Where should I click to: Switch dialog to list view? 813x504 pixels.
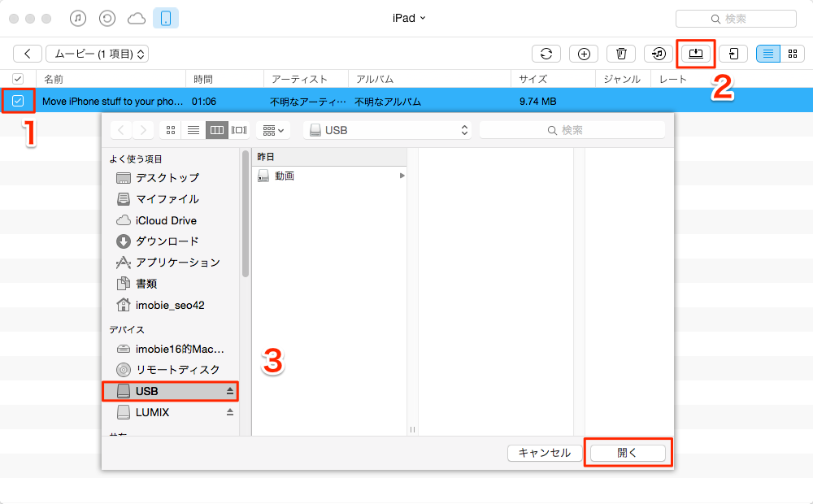193,130
